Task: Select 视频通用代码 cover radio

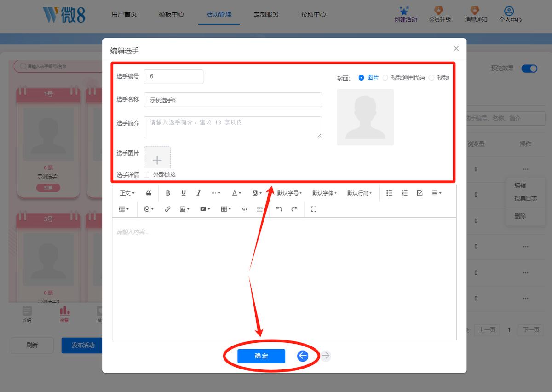Action: (x=385, y=78)
